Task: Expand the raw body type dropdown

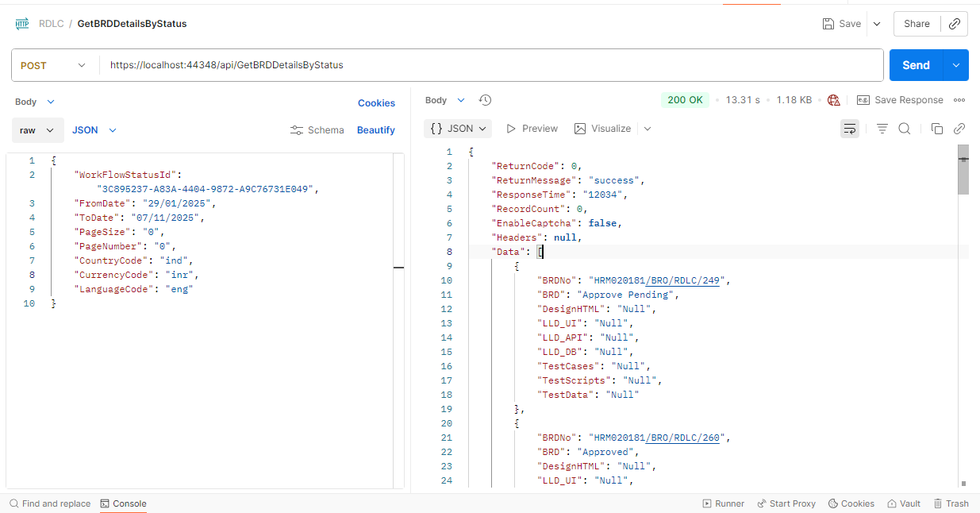Action: click(x=37, y=130)
